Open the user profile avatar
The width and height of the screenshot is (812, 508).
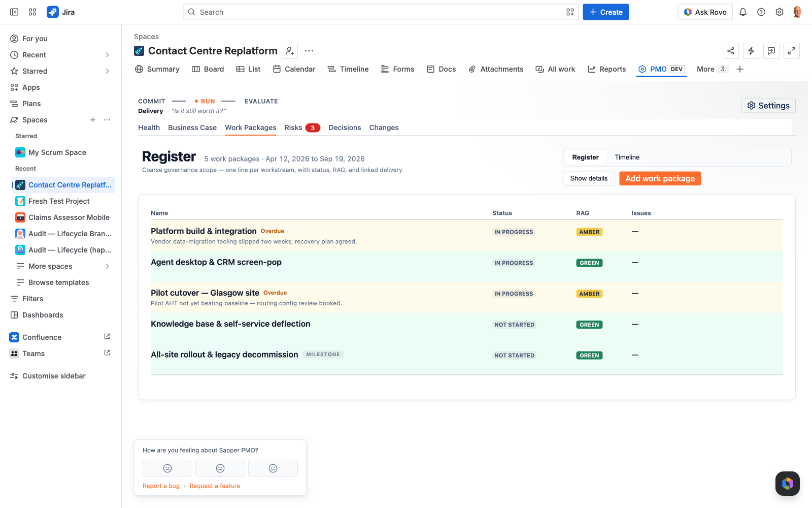(797, 12)
